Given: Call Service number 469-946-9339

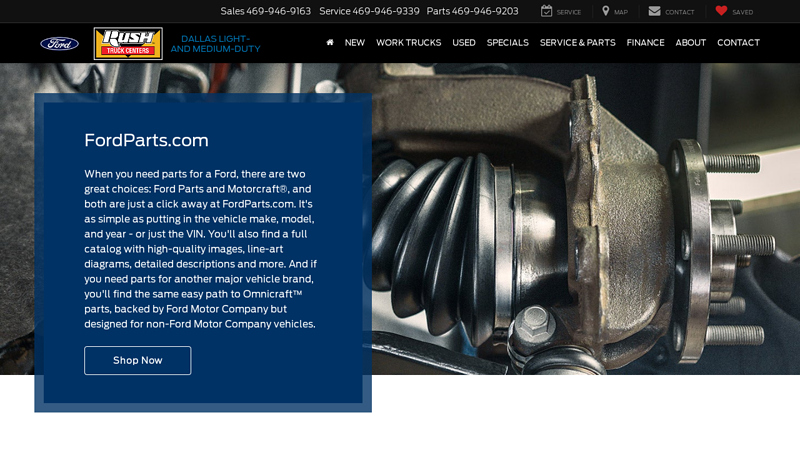Looking at the screenshot, I should coord(386,11).
